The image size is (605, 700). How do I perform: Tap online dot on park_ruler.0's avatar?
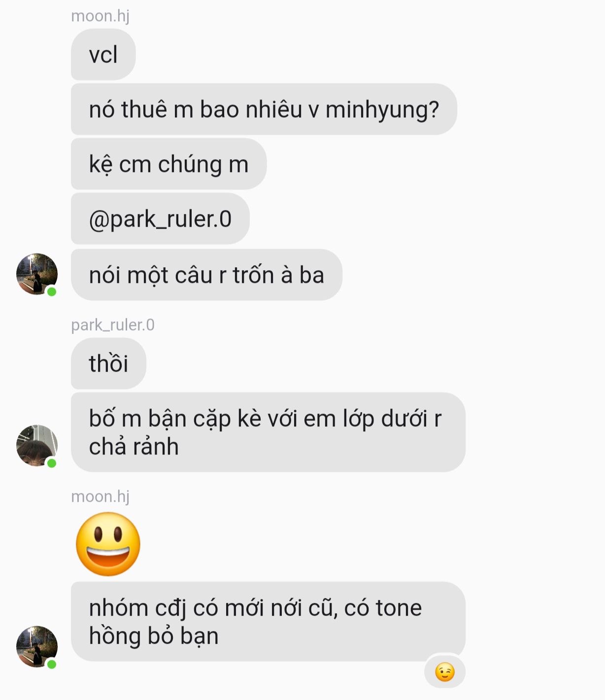[x=52, y=463]
